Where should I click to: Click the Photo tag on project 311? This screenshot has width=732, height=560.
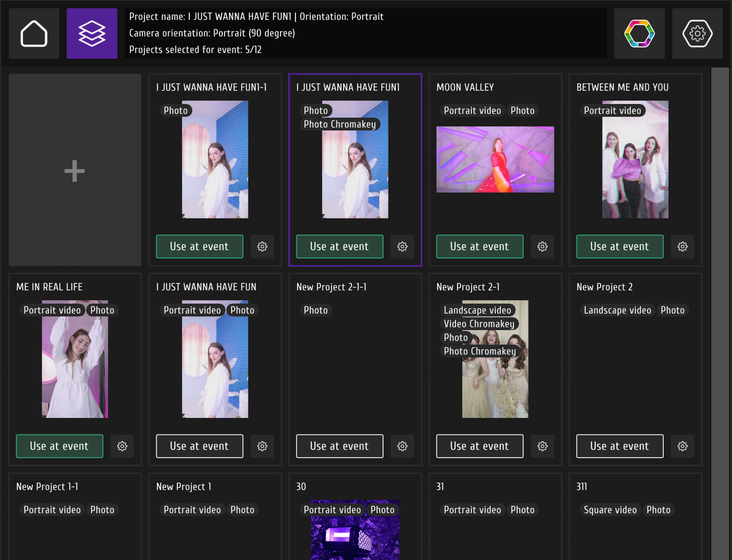click(x=659, y=510)
